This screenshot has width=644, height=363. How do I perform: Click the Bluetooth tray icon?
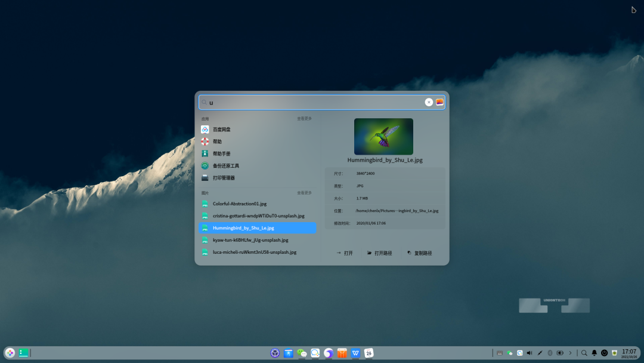pyautogui.click(x=550, y=353)
